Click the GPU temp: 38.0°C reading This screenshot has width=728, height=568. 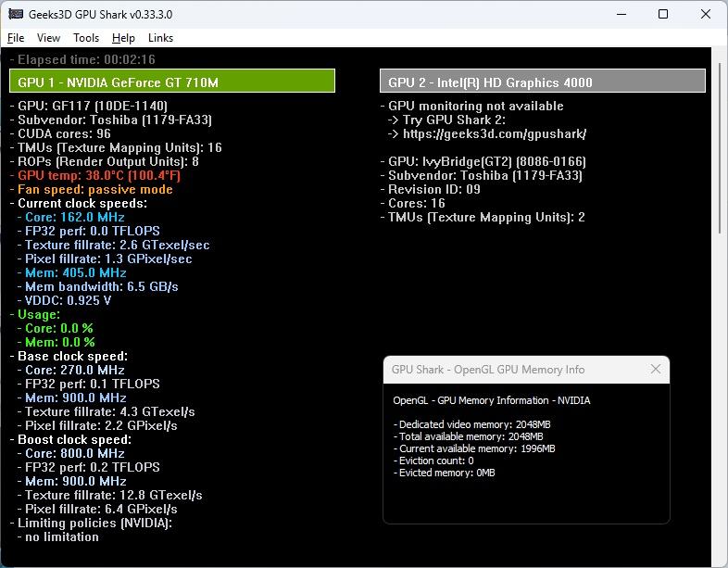pyautogui.click(x=95, y=175)
